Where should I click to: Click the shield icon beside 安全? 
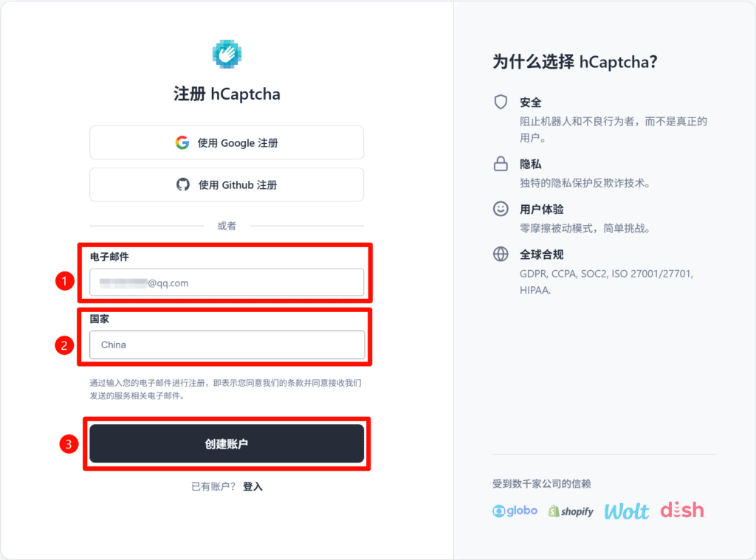pos(501,102)
